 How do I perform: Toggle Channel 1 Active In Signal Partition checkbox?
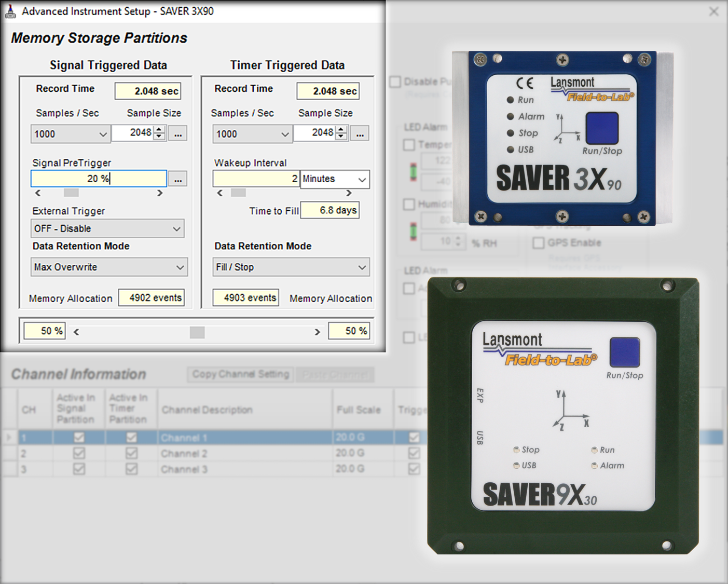pyautogui.click(x=79, y=438)
